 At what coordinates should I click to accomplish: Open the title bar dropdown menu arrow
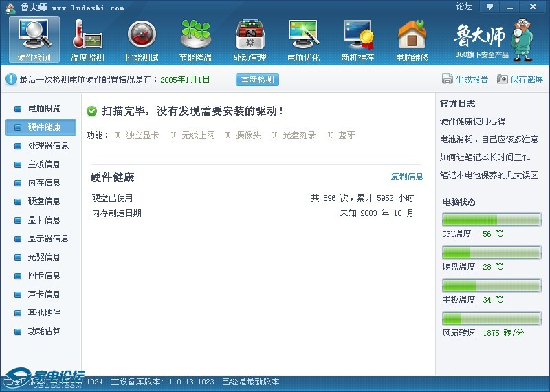coord(489,7)
